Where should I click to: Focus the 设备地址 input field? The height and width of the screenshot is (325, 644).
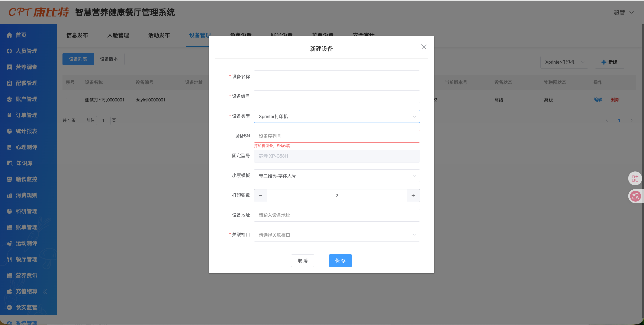coord(337,215)
